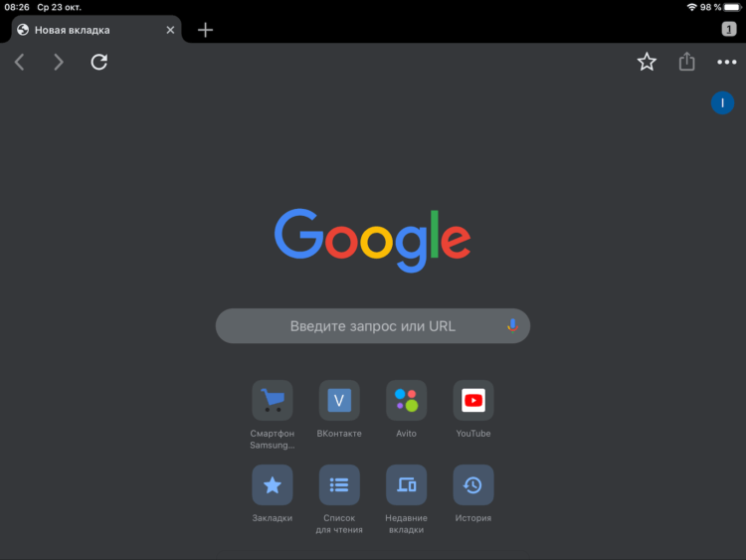
Task: Tap the 08:26 clock in status bar
Action: [x=17, y=7]
